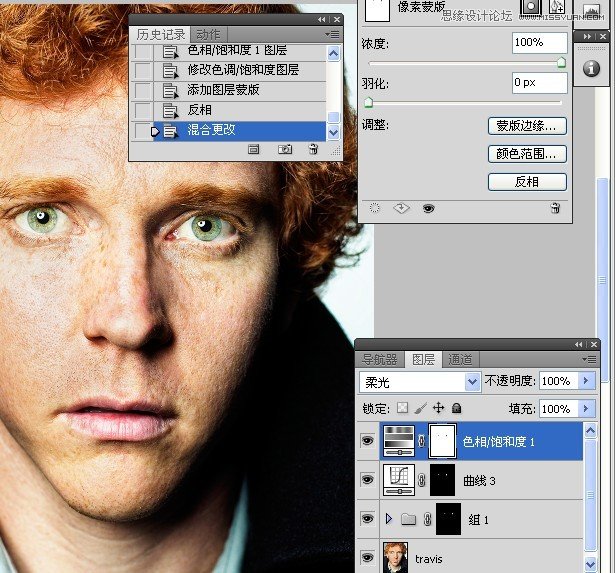Click Group 1 black mask thumbnail

coord(449,519)
